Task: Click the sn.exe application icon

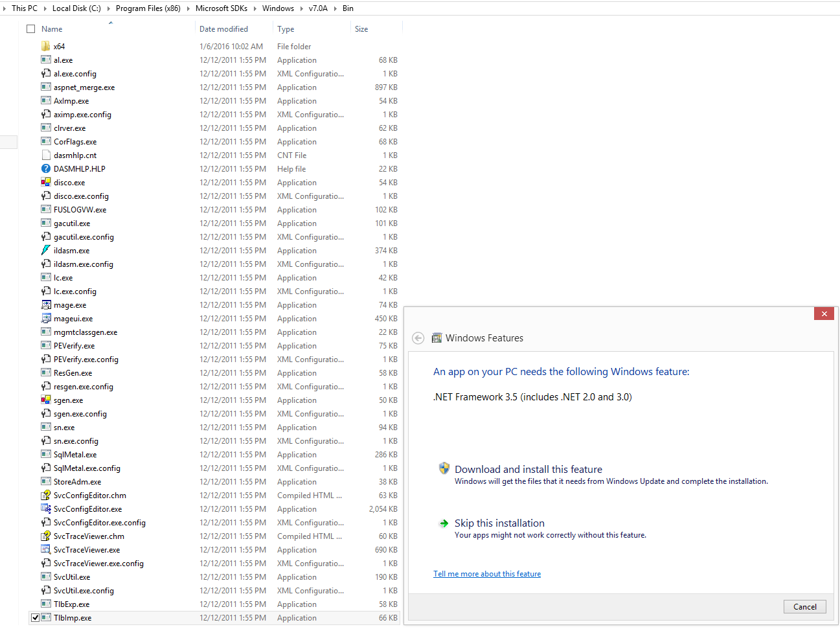Action: click(x=45, y=427)
